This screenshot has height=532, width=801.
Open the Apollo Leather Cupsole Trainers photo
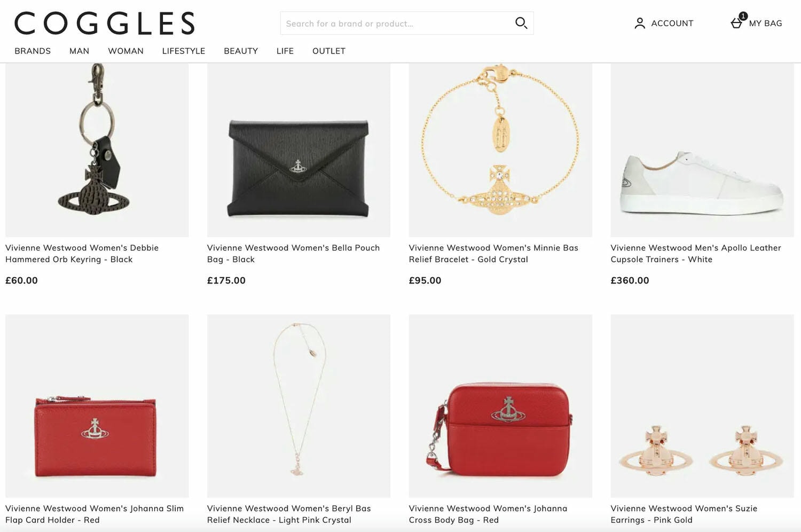tap(702, 150)
